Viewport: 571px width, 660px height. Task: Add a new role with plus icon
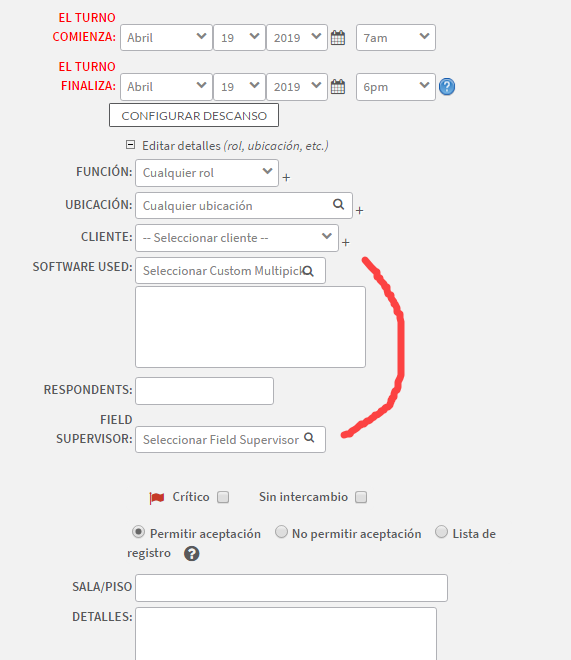pos(286,178)
